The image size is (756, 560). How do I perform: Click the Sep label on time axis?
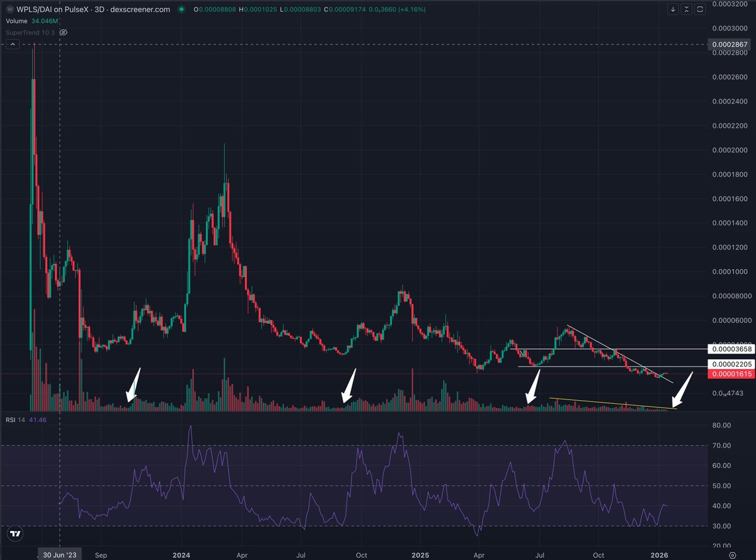101,555
